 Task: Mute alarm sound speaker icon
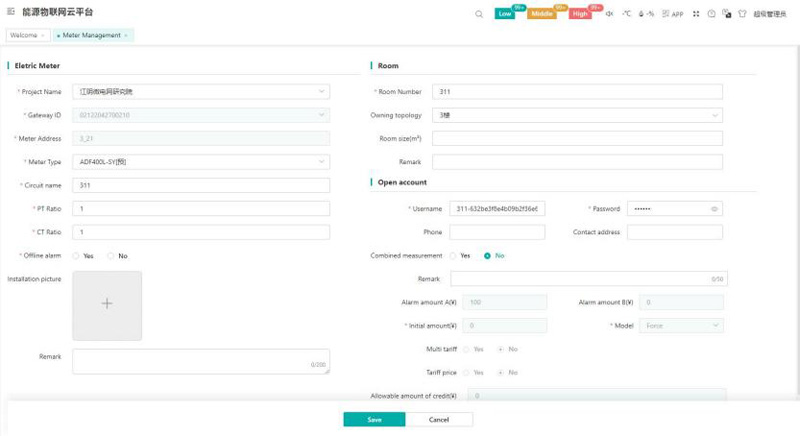pyautogui.click(x=610, y=14)
